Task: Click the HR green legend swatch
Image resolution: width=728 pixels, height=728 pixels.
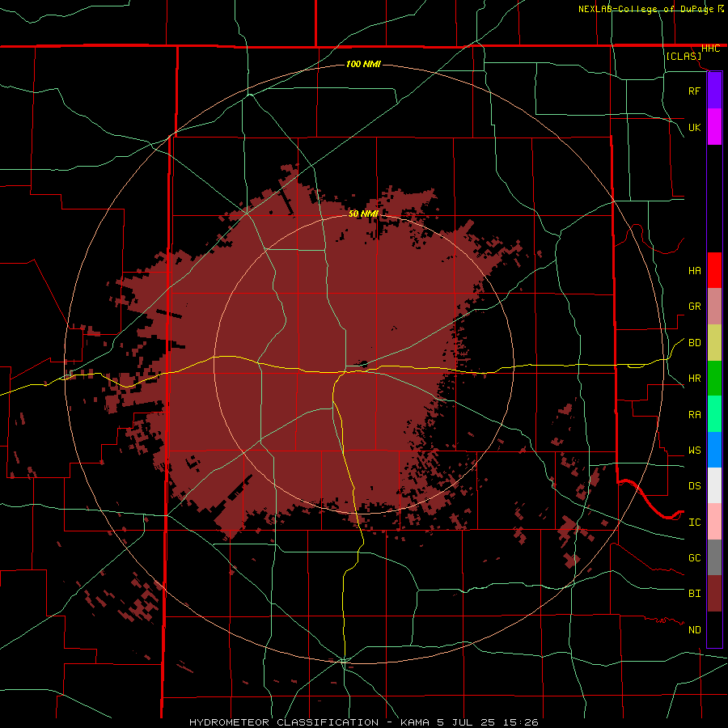Action: coord(714,379)
